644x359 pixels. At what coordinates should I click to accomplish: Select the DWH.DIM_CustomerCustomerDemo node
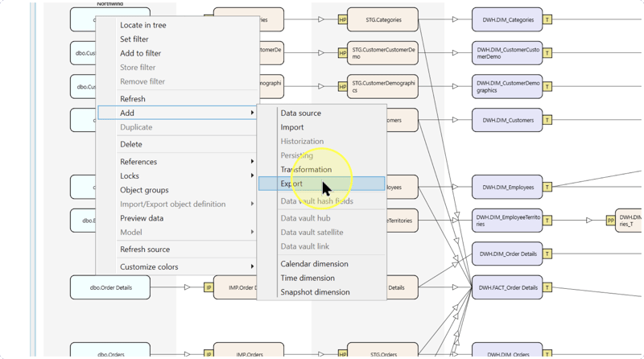pos(507,53)
